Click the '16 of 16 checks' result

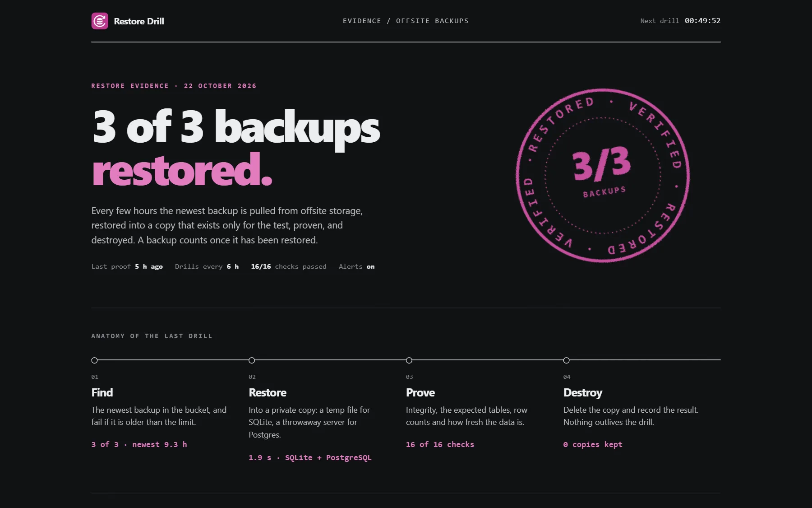point(440,444)
